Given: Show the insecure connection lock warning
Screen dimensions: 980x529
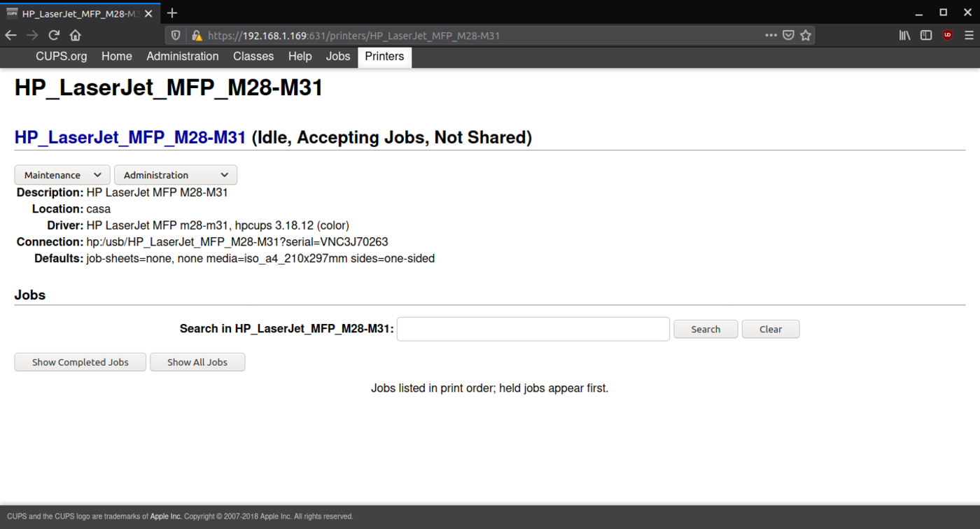Looking at the screenshot, I should 197,35.
